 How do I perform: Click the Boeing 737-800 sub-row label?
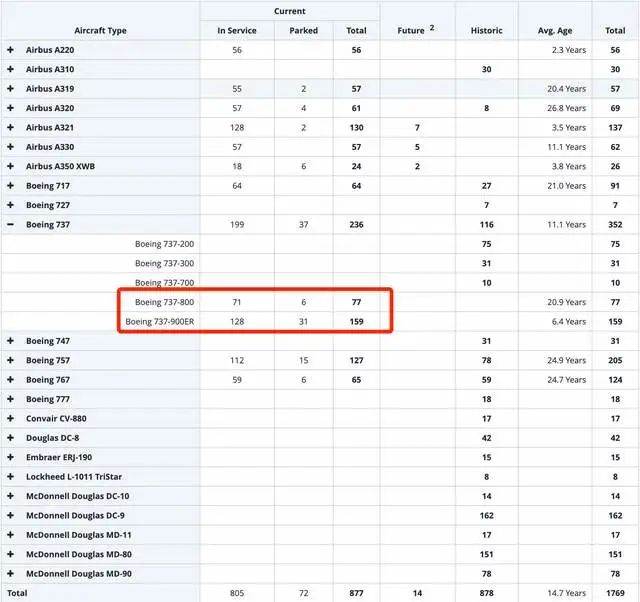click(x=164, y=302)
